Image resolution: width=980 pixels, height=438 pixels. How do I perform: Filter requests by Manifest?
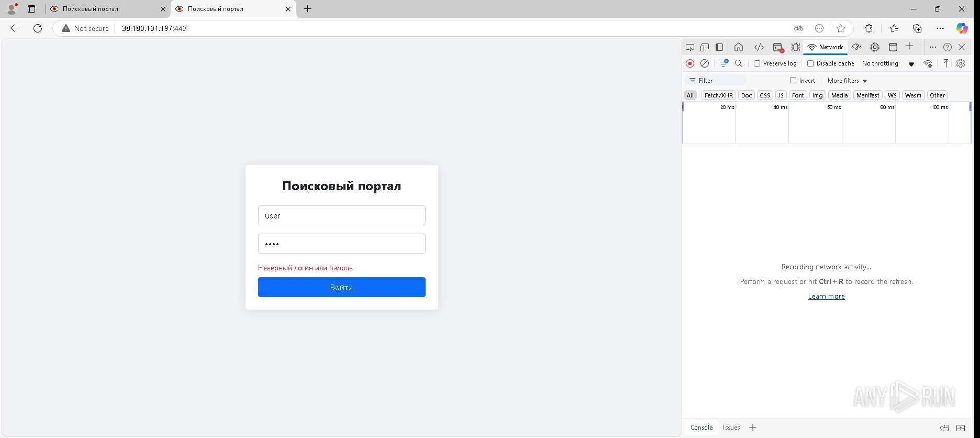867,95
